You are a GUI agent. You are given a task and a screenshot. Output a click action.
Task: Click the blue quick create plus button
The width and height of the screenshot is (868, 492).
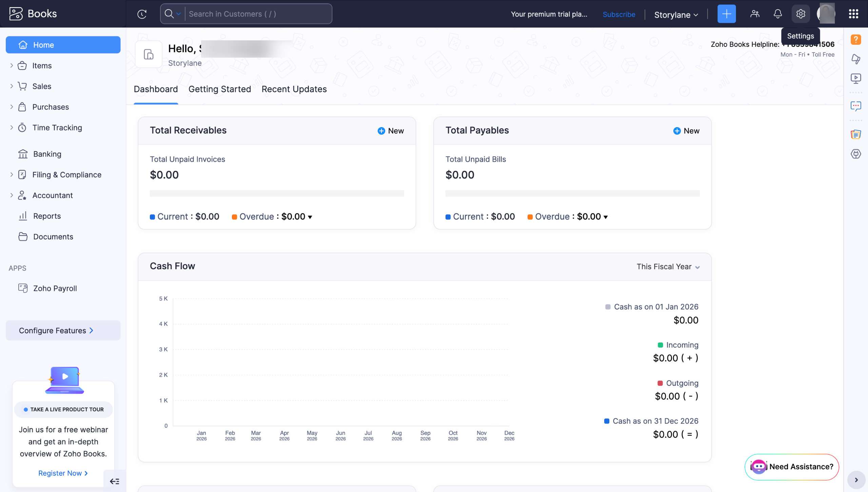tap(726, 14)
